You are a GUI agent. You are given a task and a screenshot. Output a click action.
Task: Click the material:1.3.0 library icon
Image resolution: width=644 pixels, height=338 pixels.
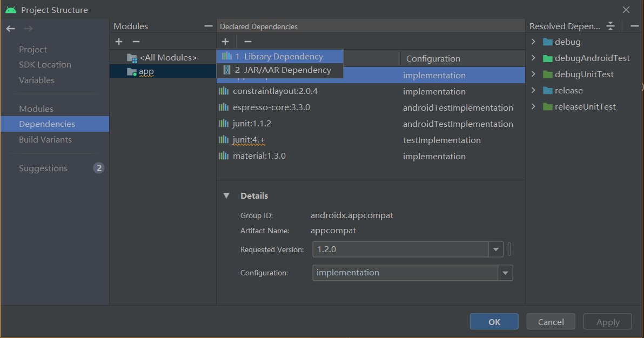(x=224, y=156)
